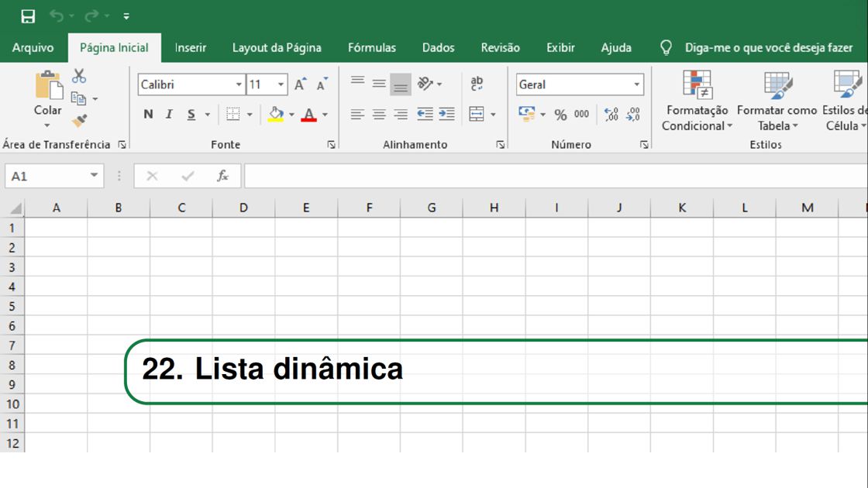Center cell text horizontally
The image size is (868, 488).
pos(379,115)
